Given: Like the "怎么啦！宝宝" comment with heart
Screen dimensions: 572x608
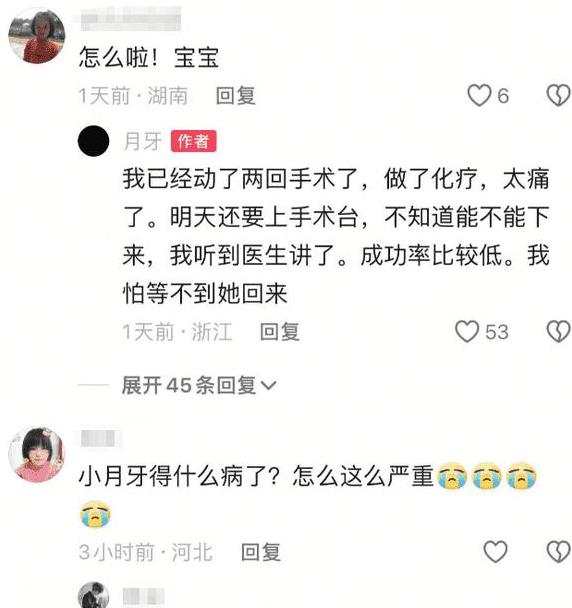Looking at the screenshot, I should pyautogui.click(x=479, y=95).
